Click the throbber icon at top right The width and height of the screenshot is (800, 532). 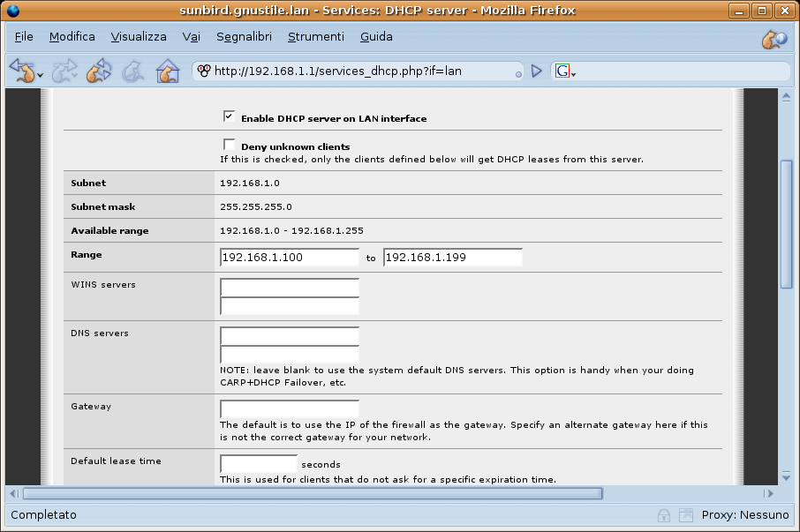coord(774,38)
